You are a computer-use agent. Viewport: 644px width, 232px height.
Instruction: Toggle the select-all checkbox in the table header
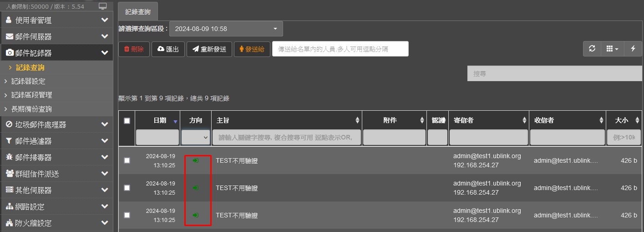[127, 121]
